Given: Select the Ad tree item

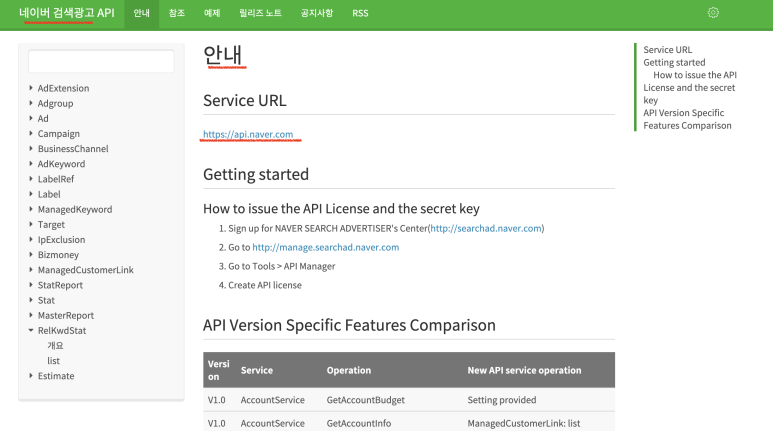Looking at the screenshot, I should (x=43, y=118).
